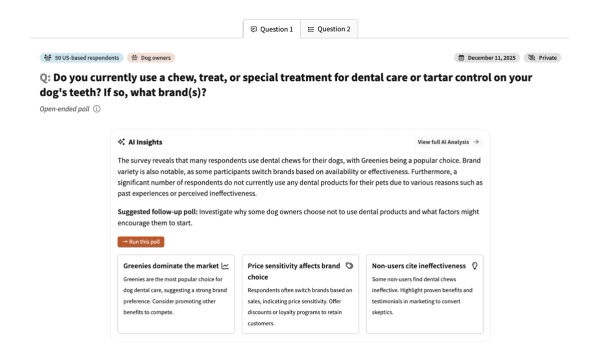The height and width of the screenshot is (362, 600).
Task: Click the Dog owners tag
Action: pos(151,58)
